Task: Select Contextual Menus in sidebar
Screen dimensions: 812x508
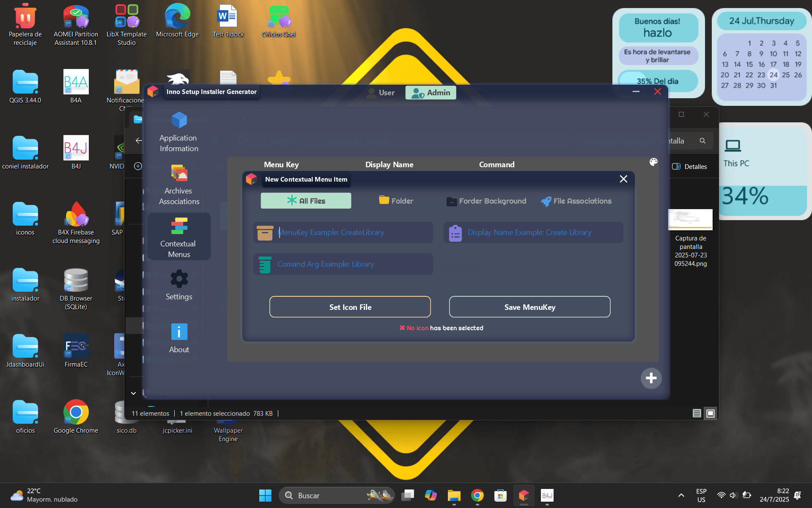Action: (x=178, y=237)
